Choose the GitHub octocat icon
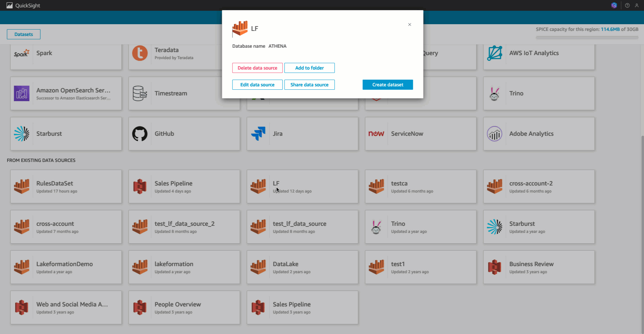This screenshot has height=334, width=644. click(140, 134)
